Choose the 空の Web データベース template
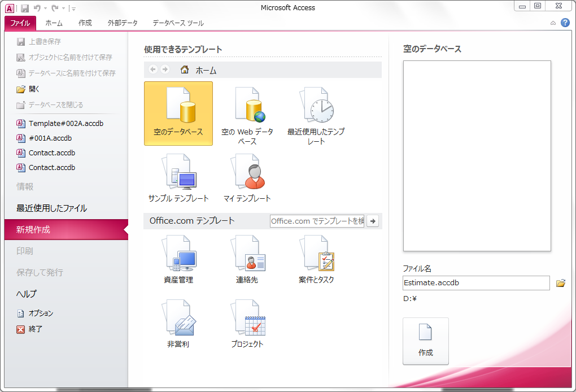This screenshot has width=576, height=392. pos(247,116)
